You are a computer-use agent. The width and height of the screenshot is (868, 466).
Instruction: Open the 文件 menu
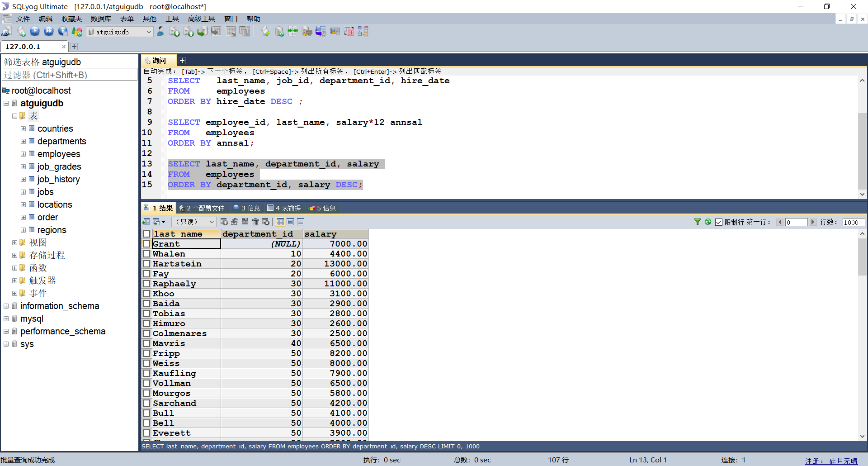tap(23, 19)
